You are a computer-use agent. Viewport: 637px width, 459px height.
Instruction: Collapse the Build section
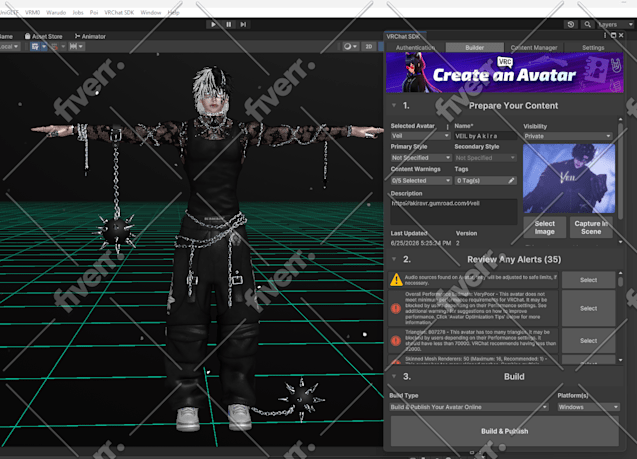coord(394,377)
